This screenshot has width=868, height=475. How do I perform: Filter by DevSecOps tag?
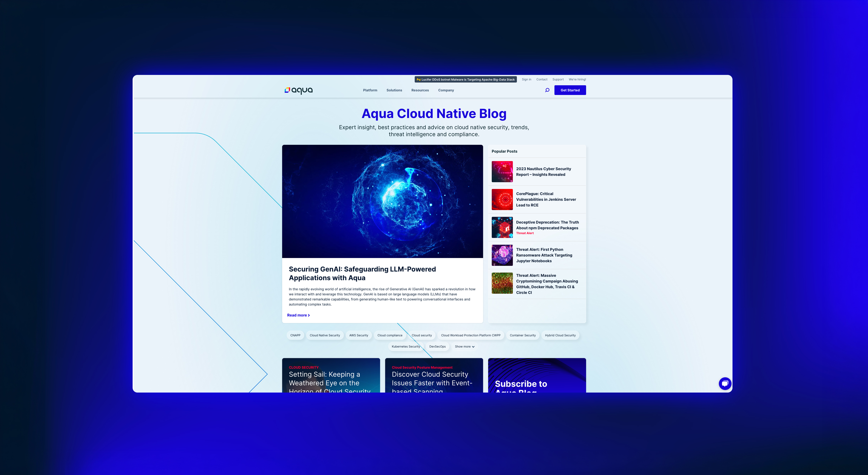tap(437, 347)
